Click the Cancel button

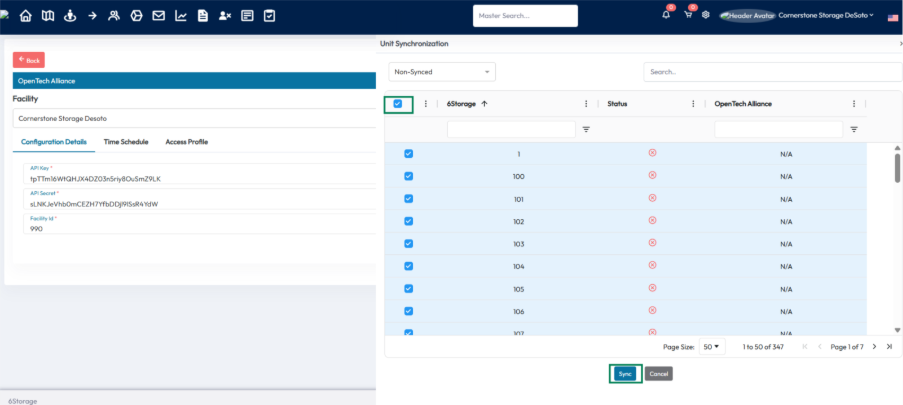pos(658,373)
